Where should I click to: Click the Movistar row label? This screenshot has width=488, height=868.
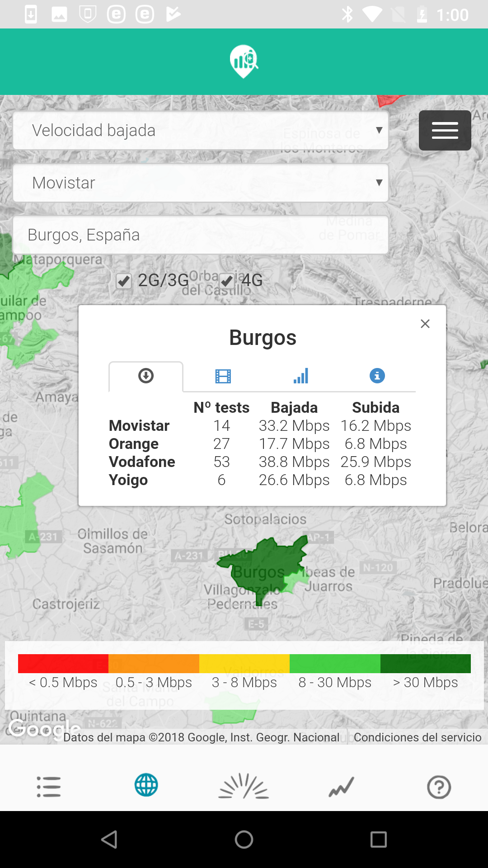139,426
